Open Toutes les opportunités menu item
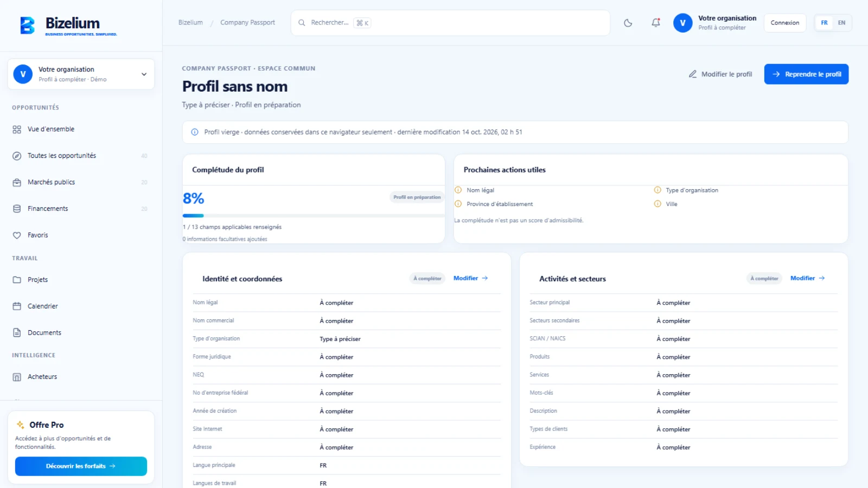 [80, 156]
